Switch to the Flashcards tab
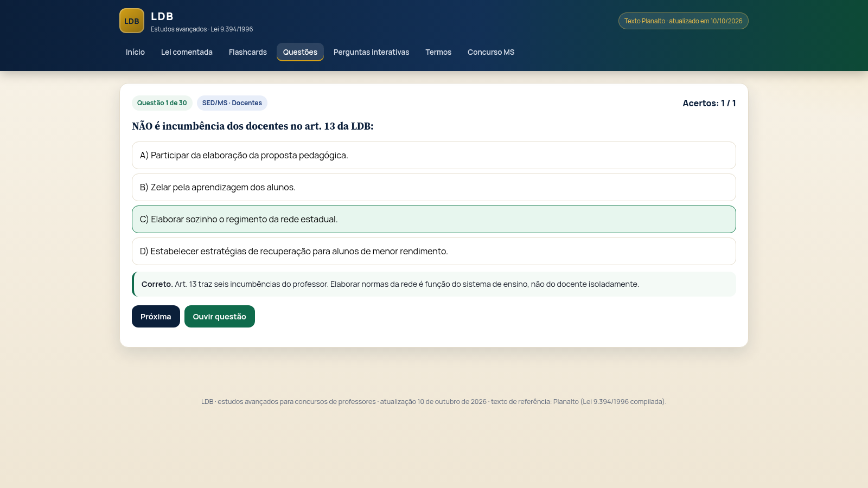Image resolution: width=868 pixels, height=488 pixels. (x=248, y=52)
